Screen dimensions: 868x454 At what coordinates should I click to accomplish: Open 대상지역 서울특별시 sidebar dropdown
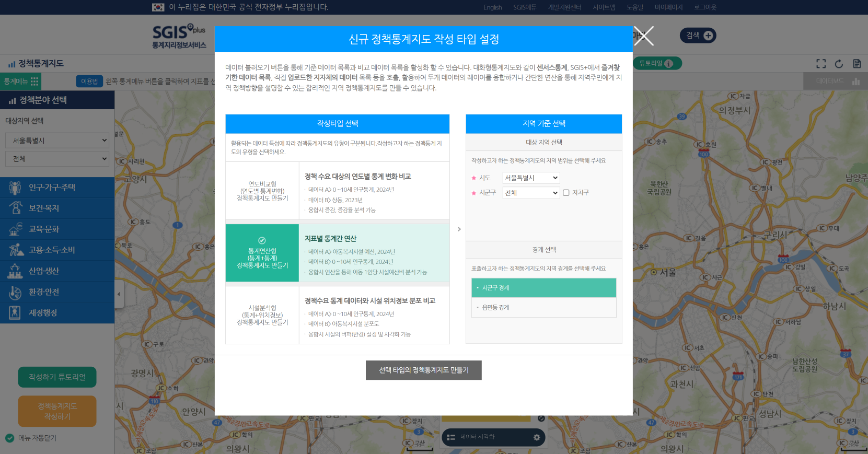point(57,141)
